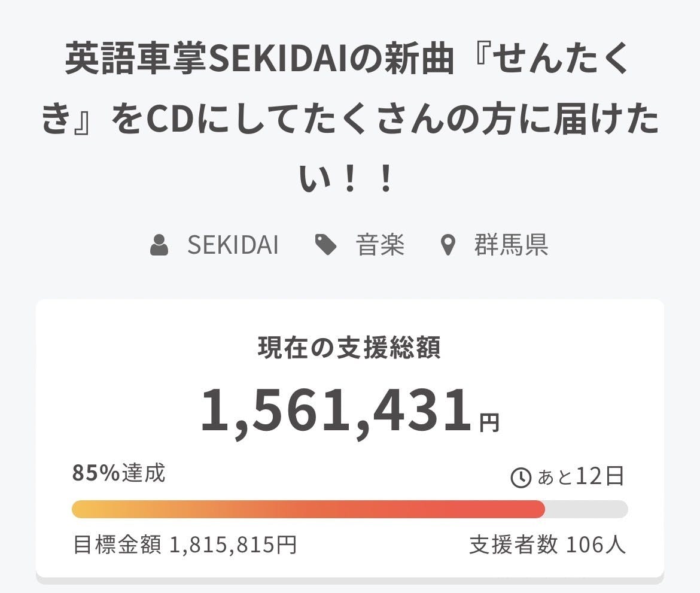Image resolution: width=700 pixels, height=593 pixels.
Task: Click the 1,561,431 total amount figure
Action: coord(337,411)
